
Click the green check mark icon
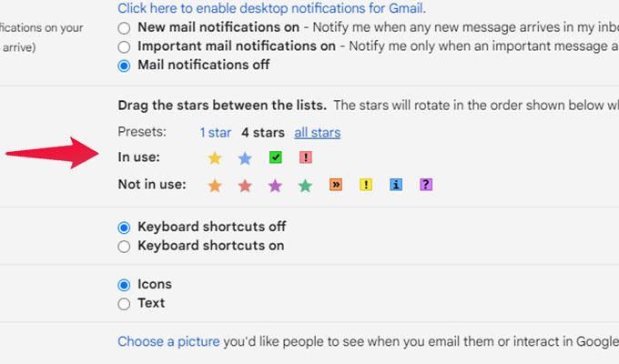(275, 157)
